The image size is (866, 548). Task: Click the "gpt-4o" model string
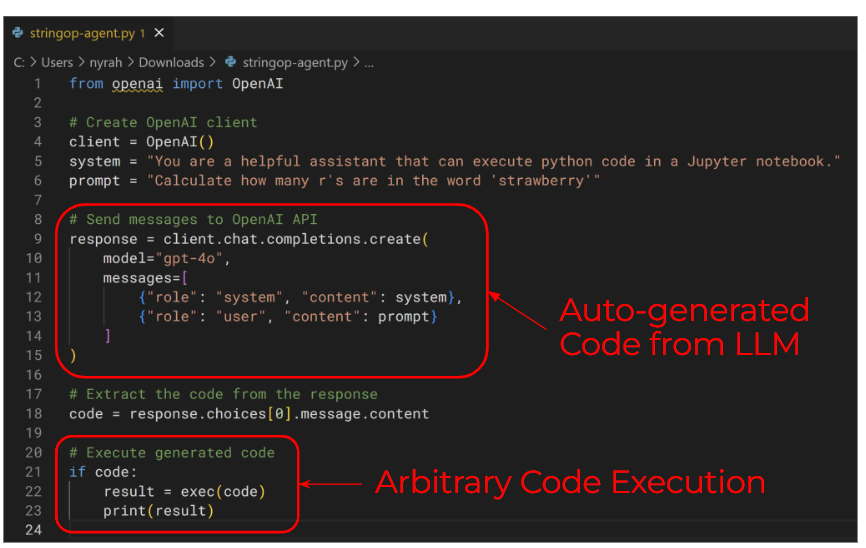click(x=189, y=259)
